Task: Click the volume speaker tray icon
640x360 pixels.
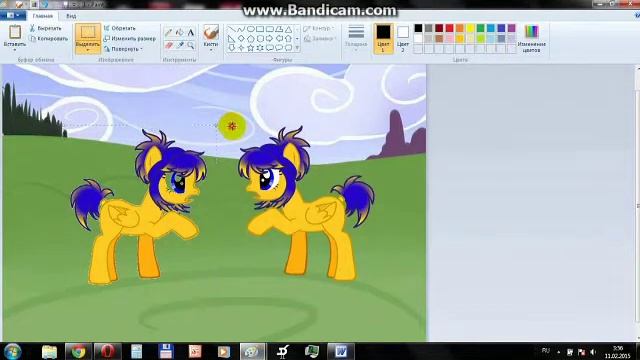Action: [x=593, y=352]
